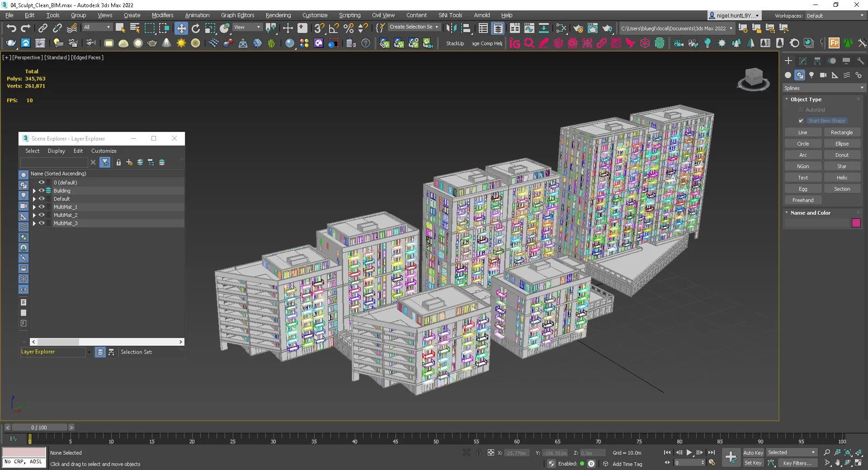Hide the MultiMat_1 layer eye icon
Image resolution: width=868 pixels, height=470 pixels.
41,207
